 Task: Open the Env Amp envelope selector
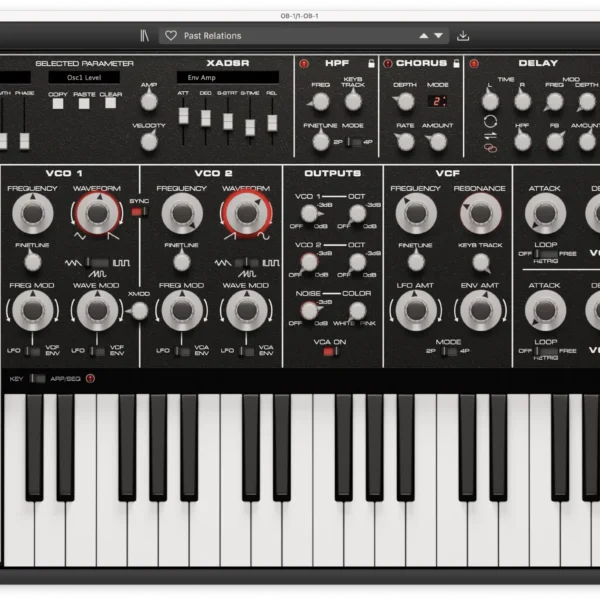click(228, 77)
